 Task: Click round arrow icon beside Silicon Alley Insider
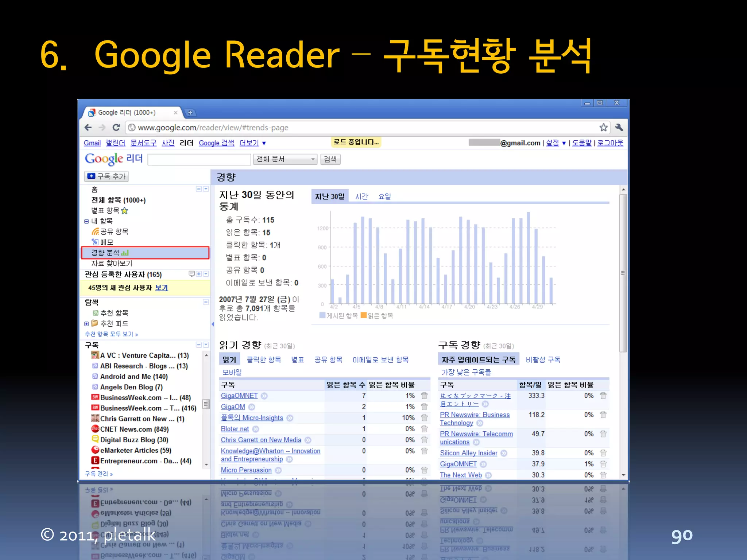coord(504,453)
